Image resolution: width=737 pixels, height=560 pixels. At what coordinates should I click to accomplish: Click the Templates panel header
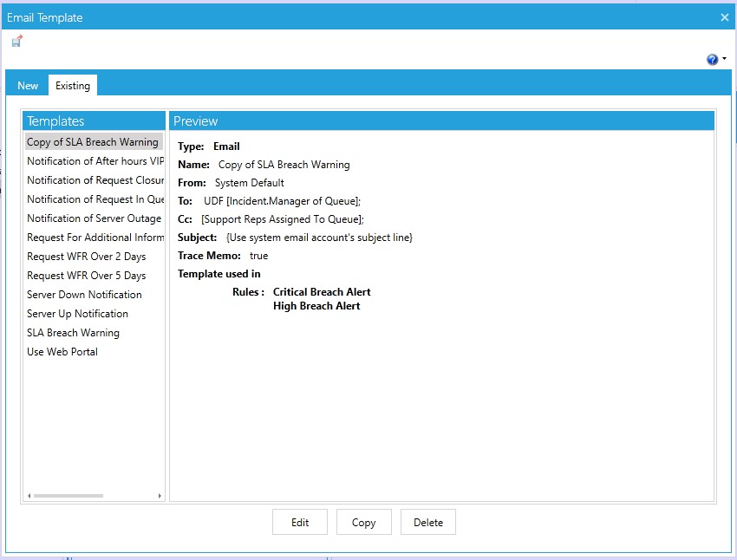click(94, 120)
